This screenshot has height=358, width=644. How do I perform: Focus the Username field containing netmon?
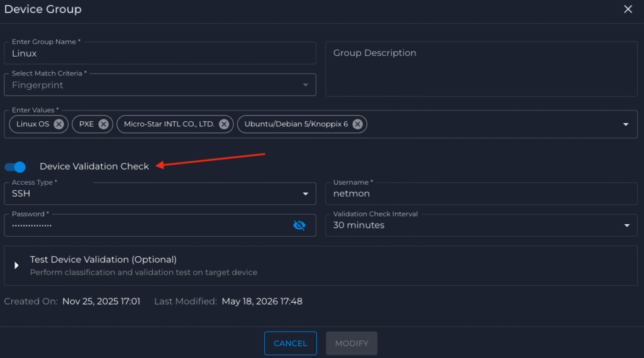[x=481, y=193]
